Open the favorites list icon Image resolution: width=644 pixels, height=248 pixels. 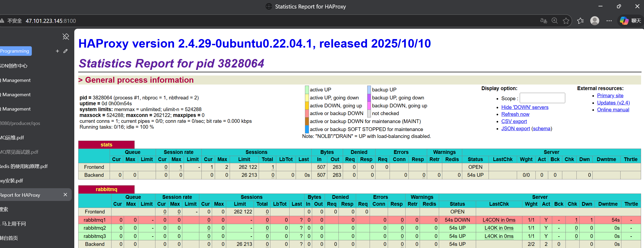point(580,21)
